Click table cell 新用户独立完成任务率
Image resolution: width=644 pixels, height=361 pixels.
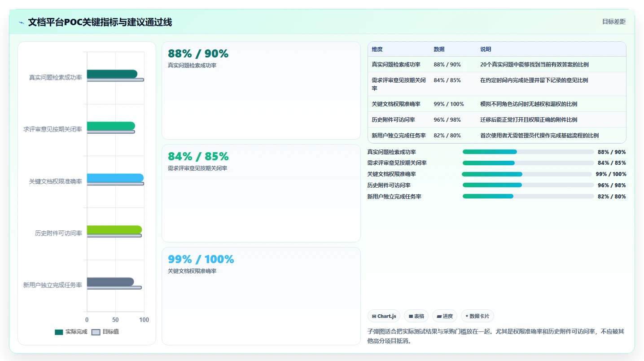click(x=399, y=136)
